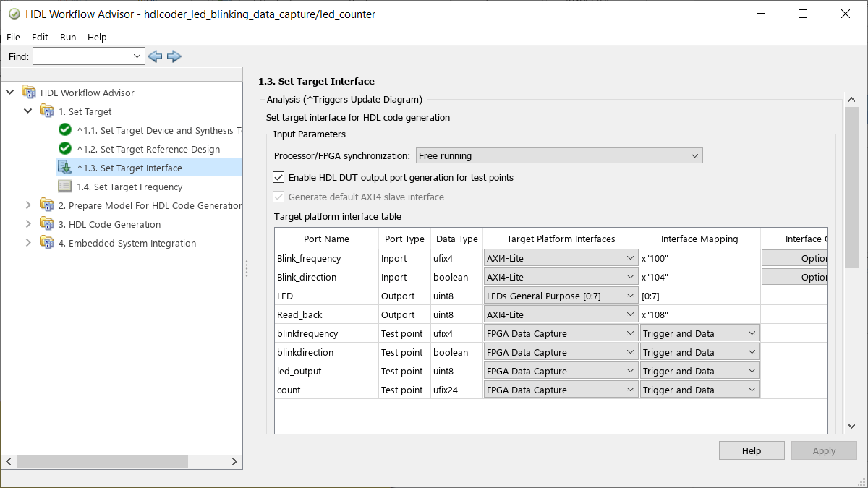Click the Help button
868x488 pixels.
click(x=751, y=450)
